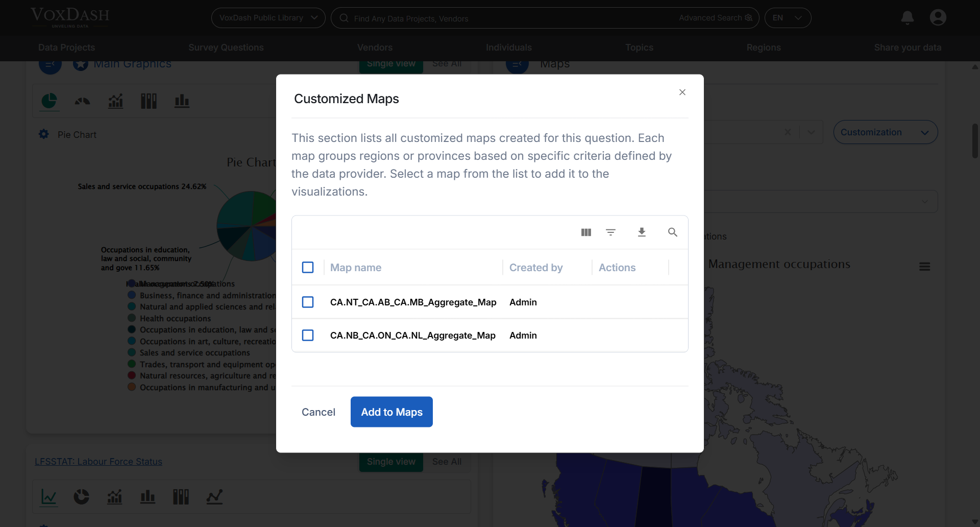Image resolution: width=980 pixels, height=527 pixels.
Task: Click See All beside LFSSTAT
Action: pos(447,462)
